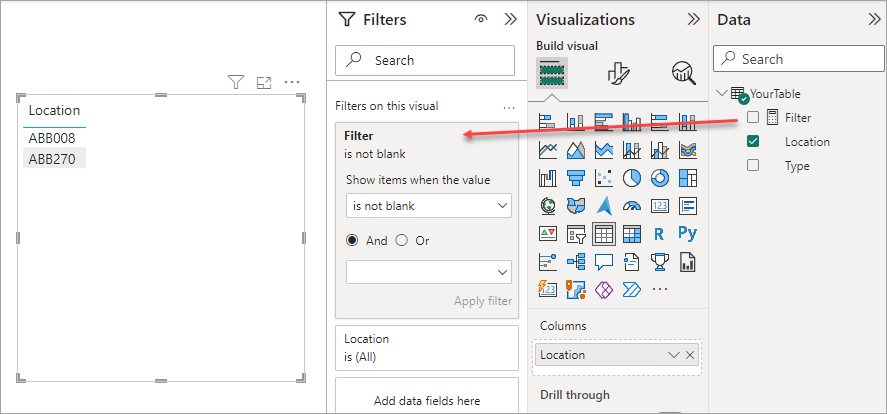The width and height of the screenshot is (887, 414).
Task: Click the Filters pane Search box
Action: 425,61
